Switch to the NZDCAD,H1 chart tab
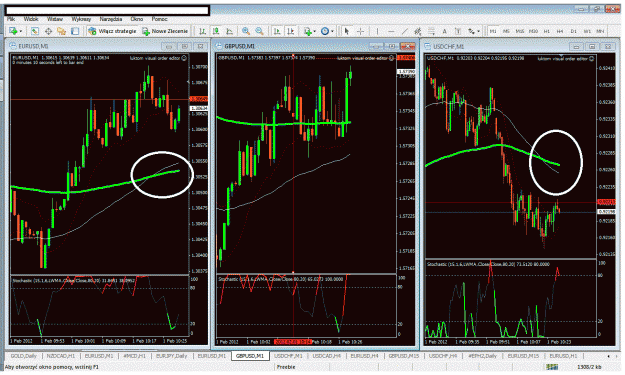This screenshot has height=375, width=625. click(x=61, y=356)
